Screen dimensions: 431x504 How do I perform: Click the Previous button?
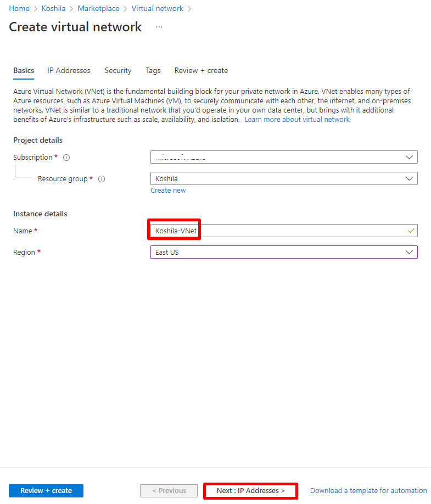[169, 491]
